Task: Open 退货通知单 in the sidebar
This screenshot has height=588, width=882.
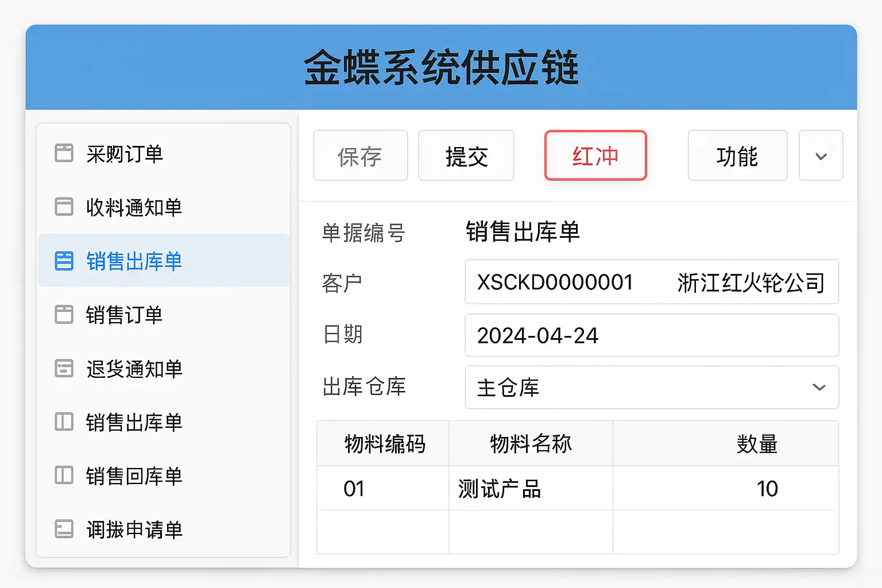Action: (164, 369)
